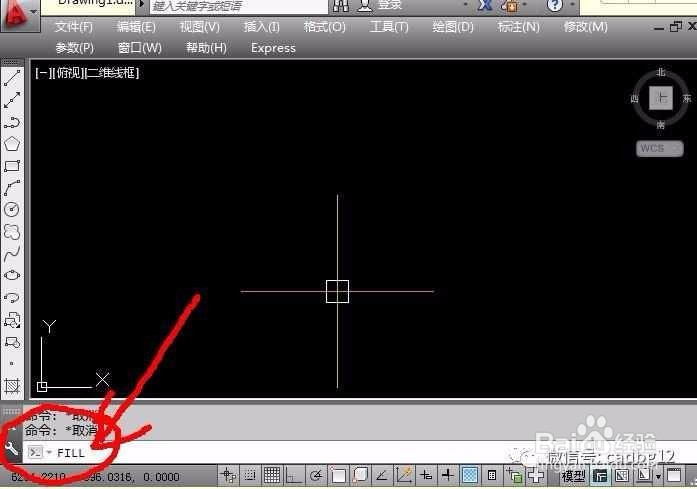697x489 pixels.
Task: Open recent commands dropdown beside command prompt
Action: coord(49,453)
